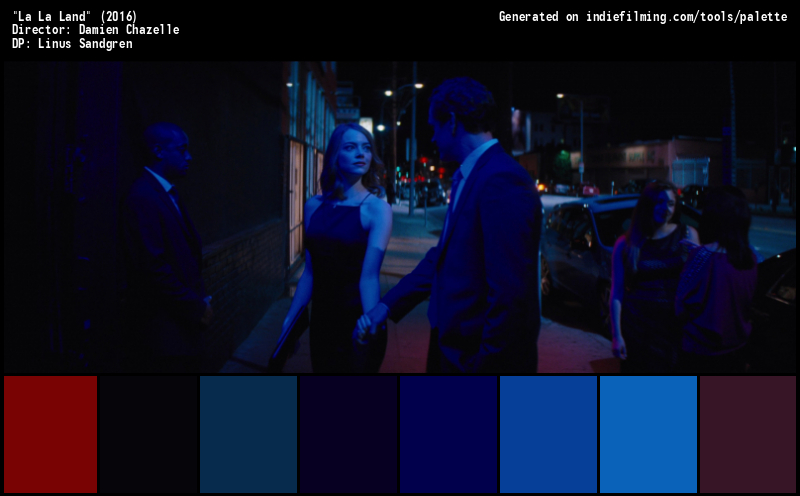The width and height of the screenshot is (800, 496).
Task: Click the medium royal blue swatch
Action: pyautogui.click(x=548, y=434)
